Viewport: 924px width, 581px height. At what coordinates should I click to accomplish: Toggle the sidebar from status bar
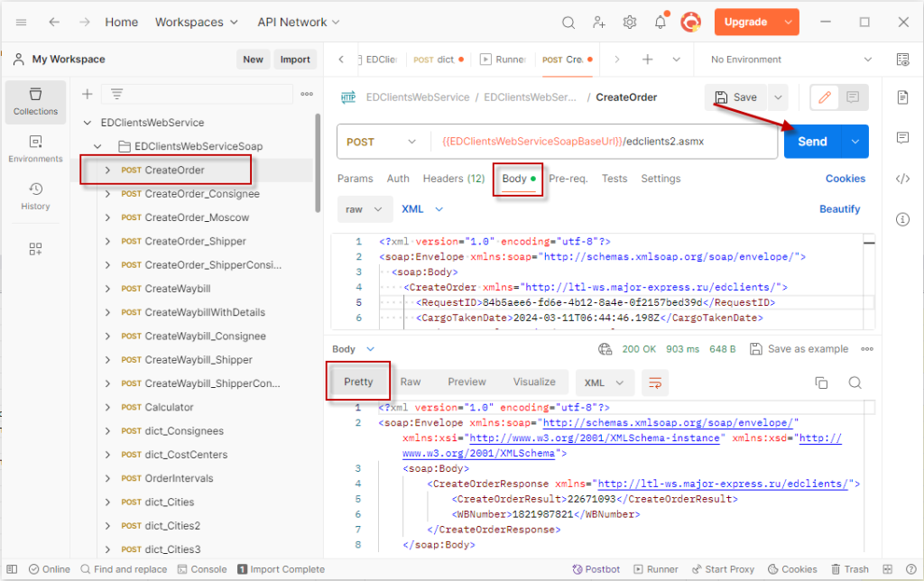coord(12,569)
